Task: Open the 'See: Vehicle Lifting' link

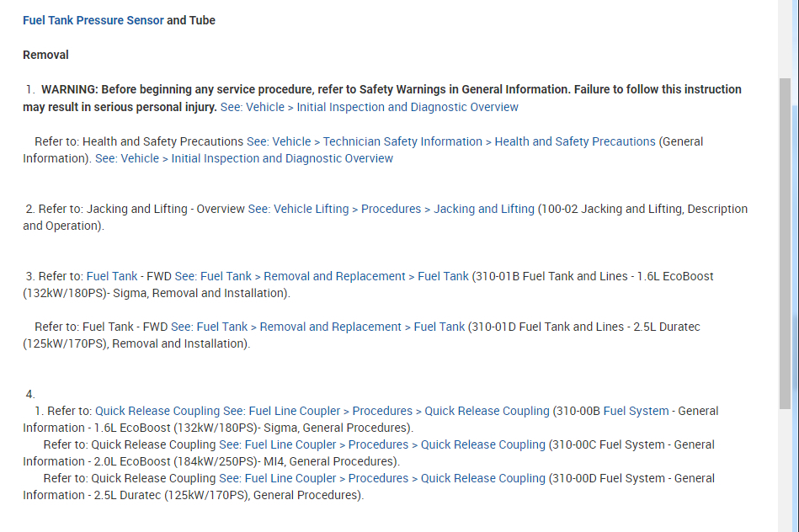Action: click(298, 209)
